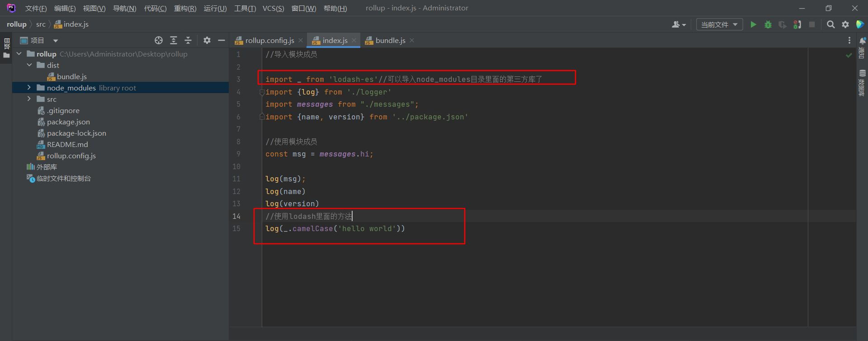Click the PhpStorm application logo icon
The width and height of the screenshot is (868, 341).
11,8
